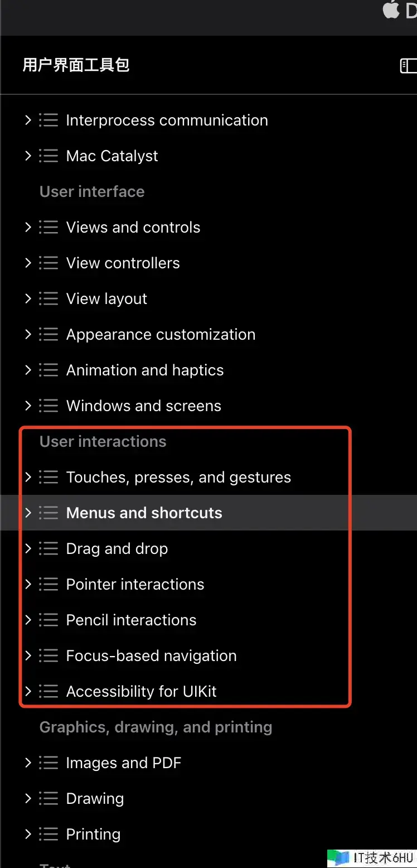This screenshot has height=868, width=417.
Task: Click list icon beside Views and controls
Action: (x=49, y=228)
